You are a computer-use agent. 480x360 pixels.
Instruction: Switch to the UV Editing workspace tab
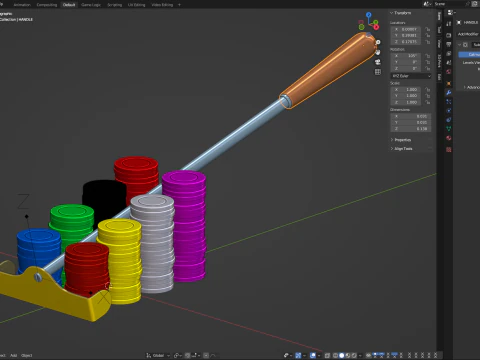click(136, 5)
